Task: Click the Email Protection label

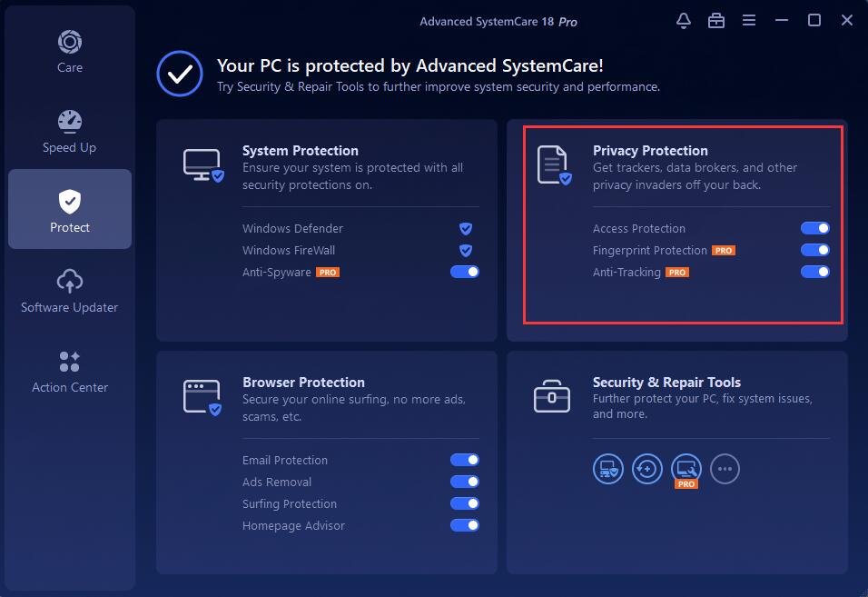Action: pos(284,460)
